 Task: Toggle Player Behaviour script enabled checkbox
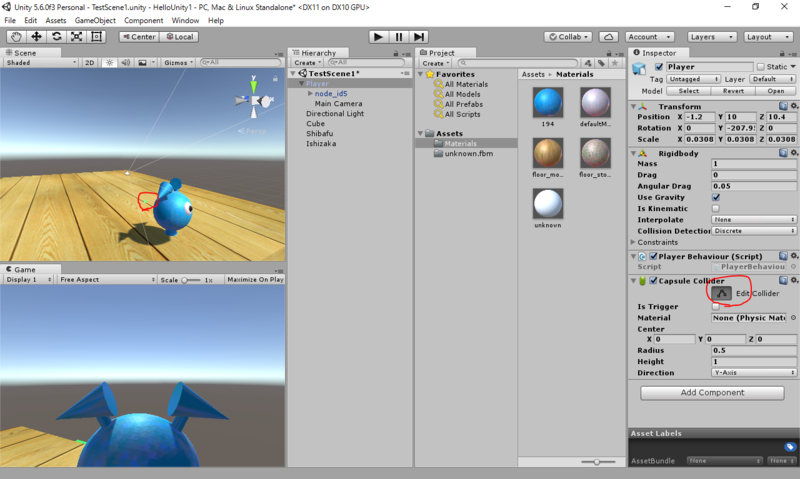point(654,256)
